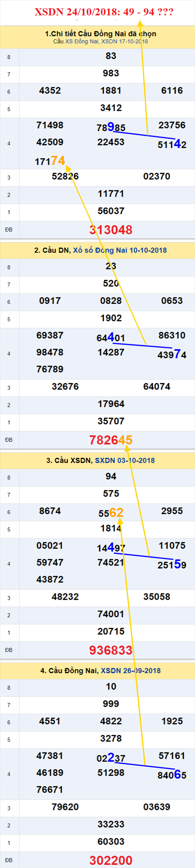Image resolution: width=195 pixels, height=868 pixels.
Task: Click the number 4551
Action: 50,721
